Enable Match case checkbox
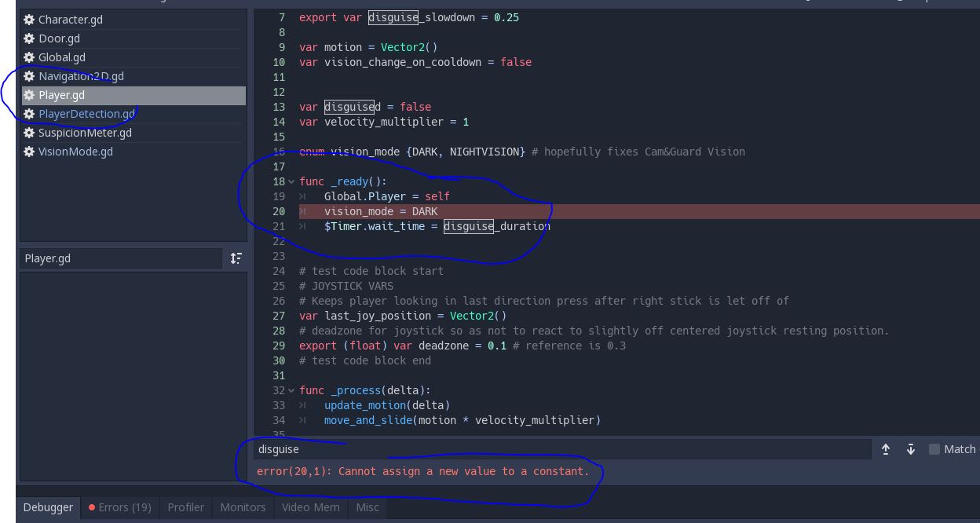This screenshot has width=980, height=523. coord(934,449)
